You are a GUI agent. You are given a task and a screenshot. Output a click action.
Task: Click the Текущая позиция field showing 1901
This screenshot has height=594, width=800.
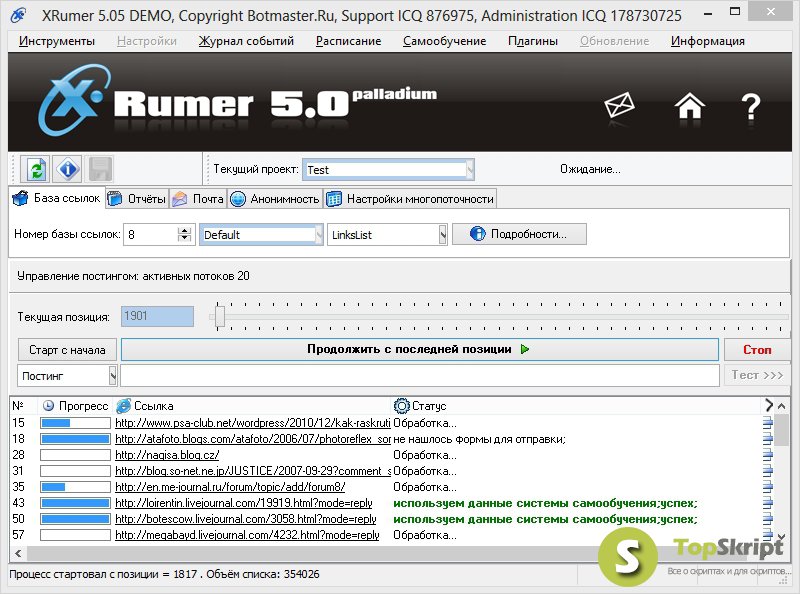point(157,316)
